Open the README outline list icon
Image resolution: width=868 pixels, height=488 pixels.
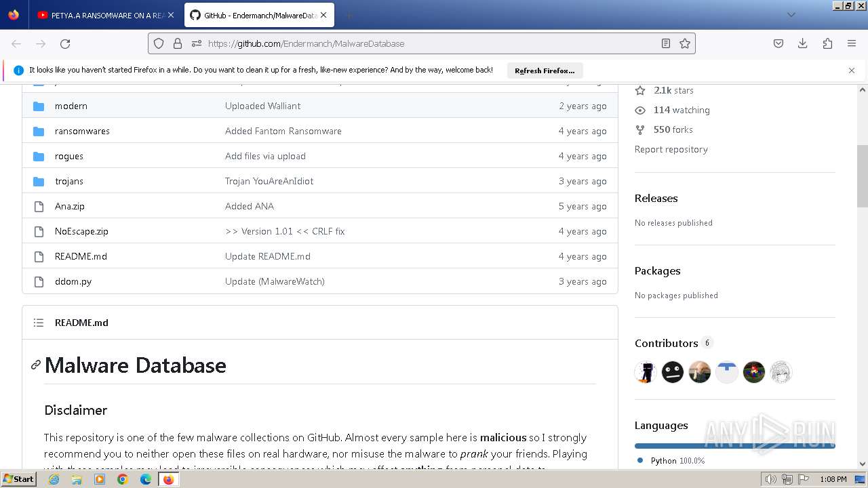coord(39,323)
